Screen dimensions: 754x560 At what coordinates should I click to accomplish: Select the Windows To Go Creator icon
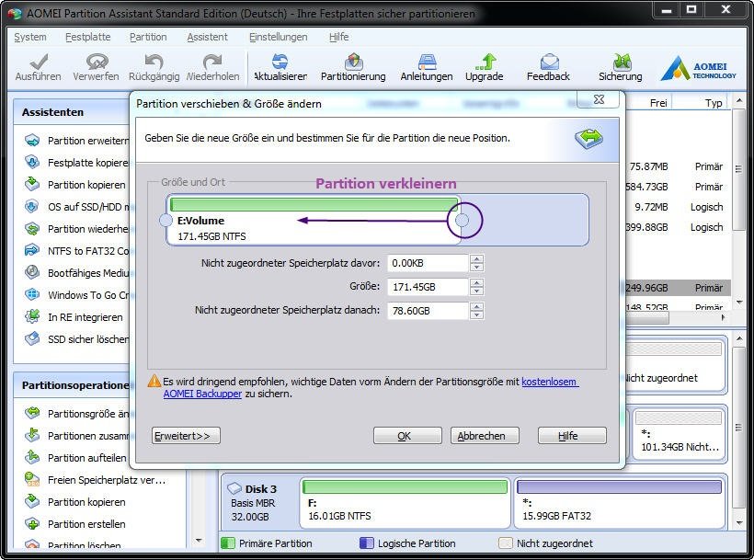click(x=32, y=294)
